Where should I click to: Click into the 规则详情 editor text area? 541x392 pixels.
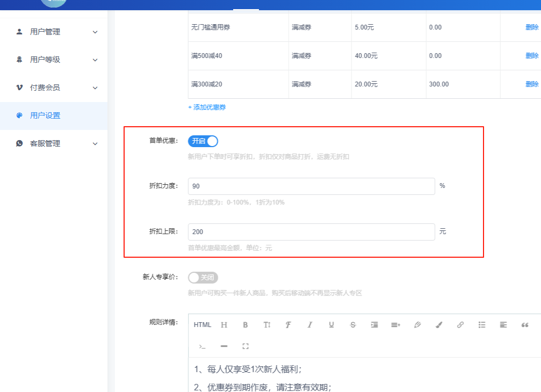coord(364,374)
